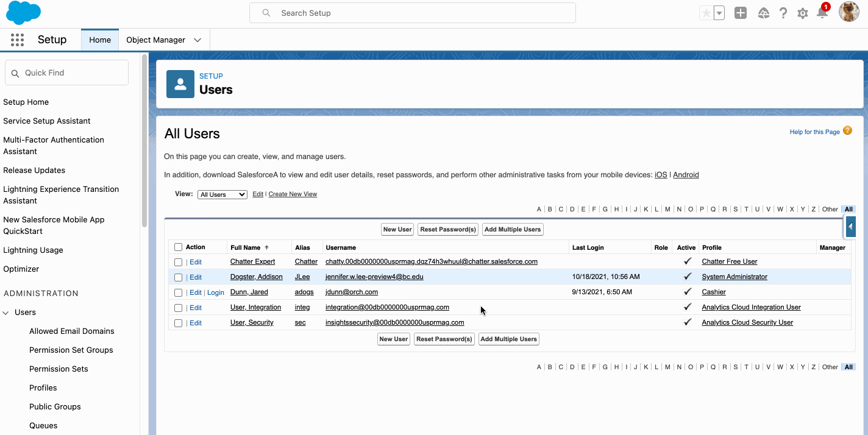Screen dimensions: 868x435
Task: Open the Favorites list dropdown arrow
Action: point(719,13)
